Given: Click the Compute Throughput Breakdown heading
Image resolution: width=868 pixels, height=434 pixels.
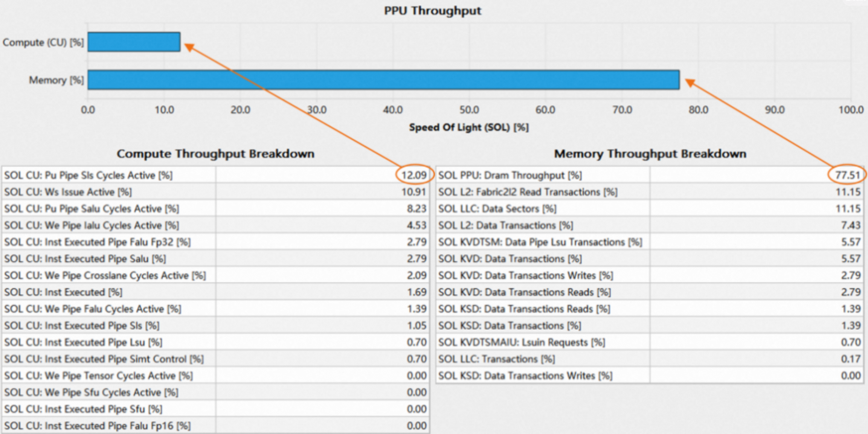Looking at the screenshot, I should pyautogui.click(x=215, y=154).
